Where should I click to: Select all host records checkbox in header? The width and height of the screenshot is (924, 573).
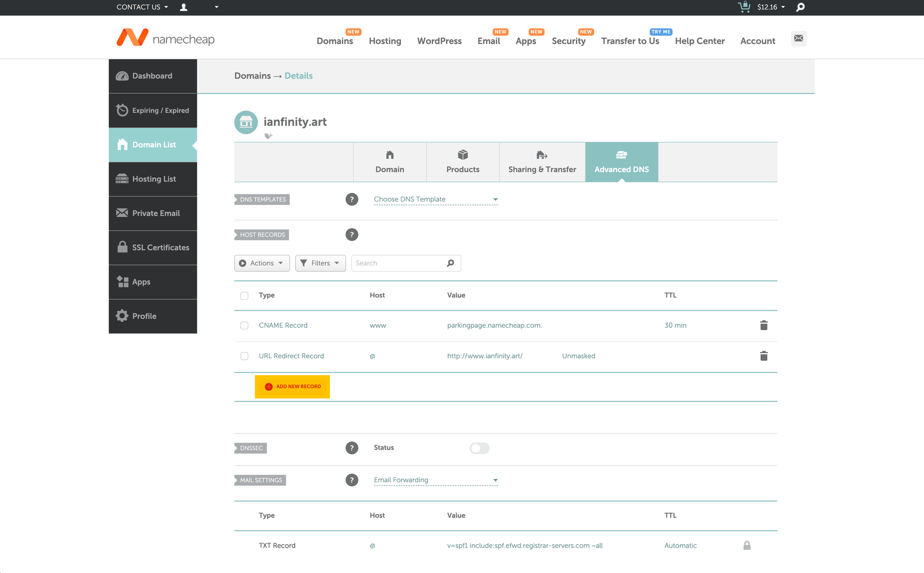coord(244,296)
